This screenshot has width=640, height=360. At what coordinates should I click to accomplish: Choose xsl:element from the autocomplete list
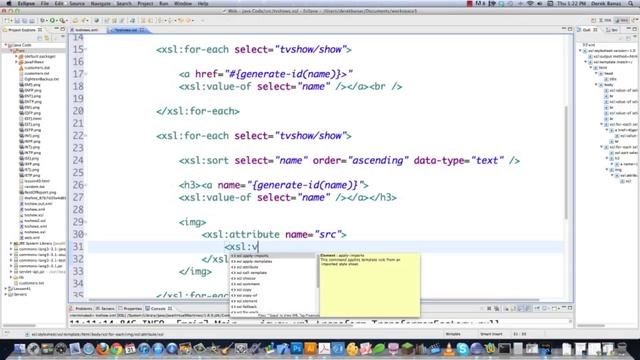point(273,301)
